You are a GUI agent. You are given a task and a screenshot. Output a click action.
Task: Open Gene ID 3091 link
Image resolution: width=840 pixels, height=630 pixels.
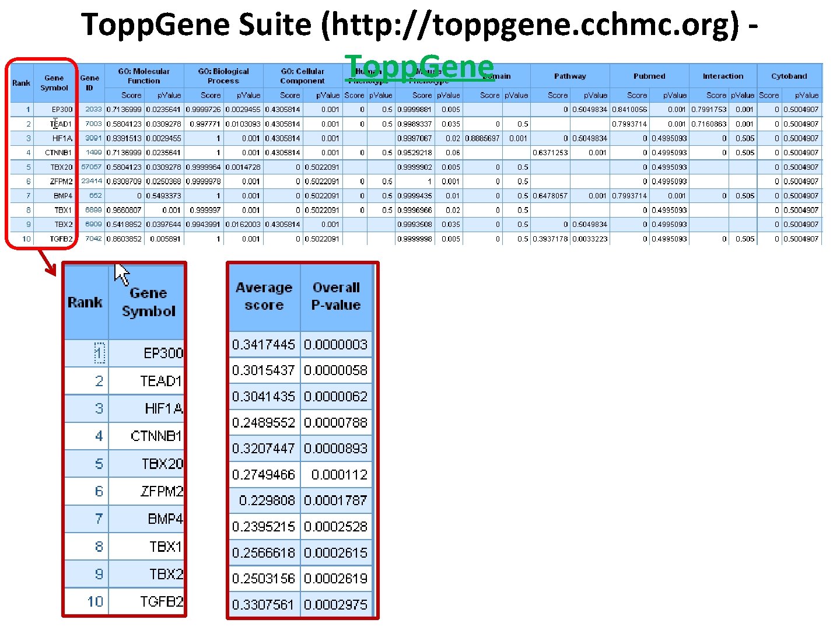point(93,138)
